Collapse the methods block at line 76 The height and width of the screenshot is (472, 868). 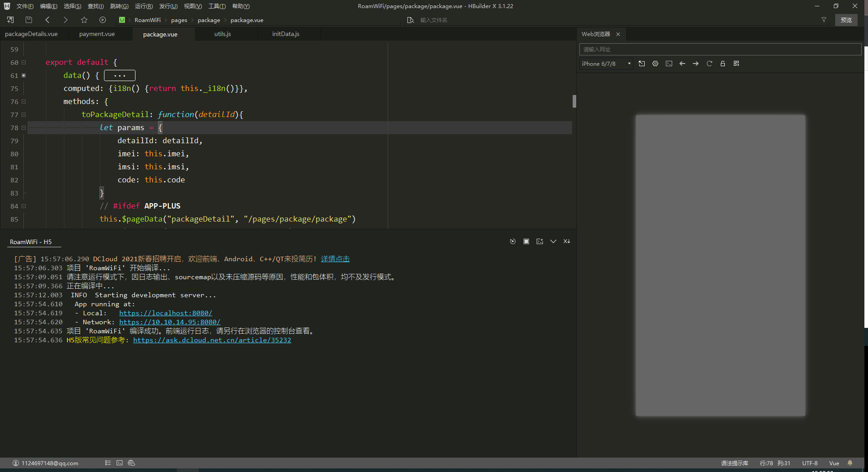pyautogui.click(x=24, y=102)
